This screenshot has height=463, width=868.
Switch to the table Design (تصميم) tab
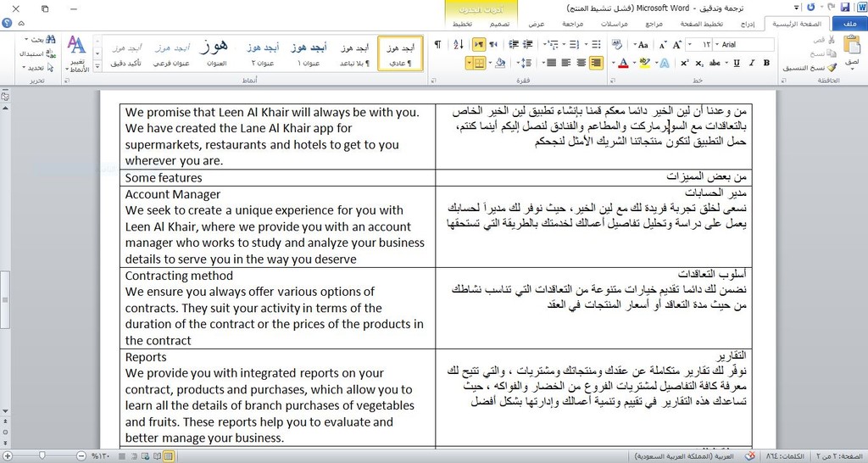[499, 24]
